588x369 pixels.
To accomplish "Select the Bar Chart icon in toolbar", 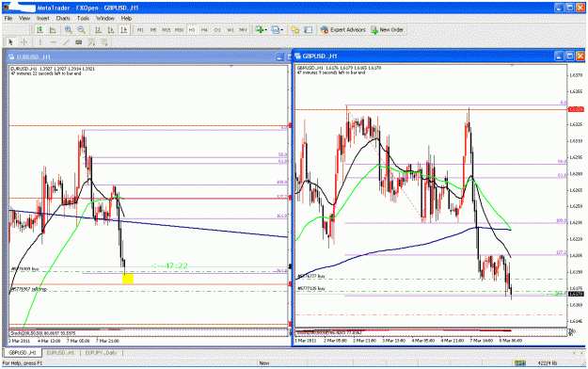I will [40, 30].
